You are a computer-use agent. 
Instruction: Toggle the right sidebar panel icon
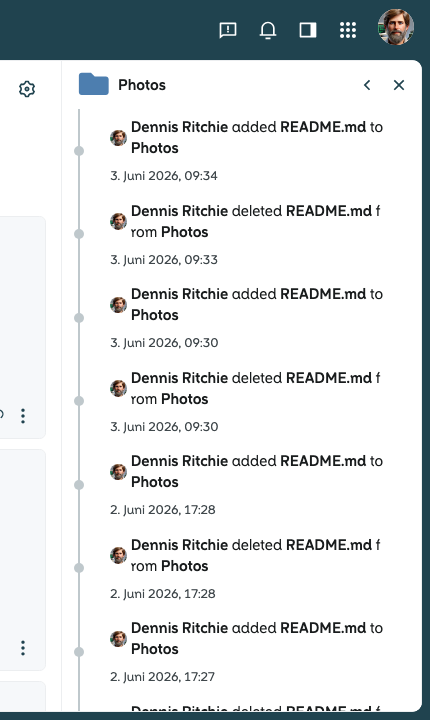[308, 30]
